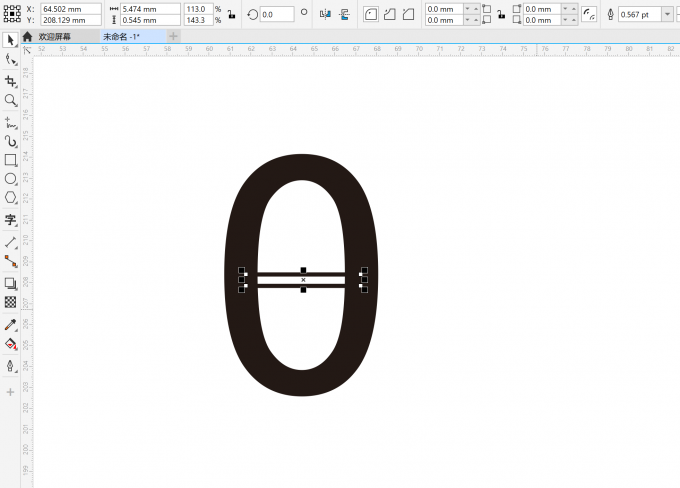The height and width of the screenshot is (488, 680).
Task: Pick the Ellipse tool
Action: pos(11,179)
